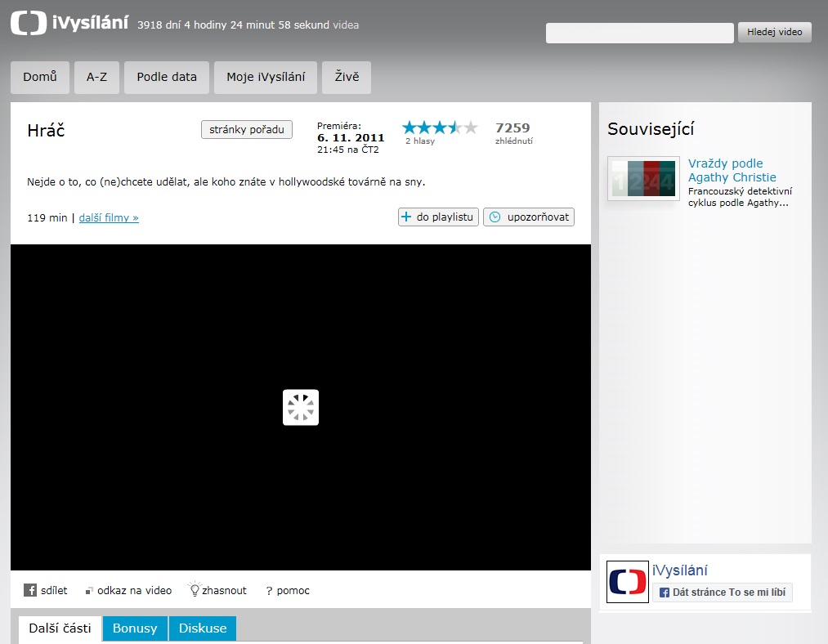Click the iVysílání logo in header
The width and height of the screenshot is (828, 644).
pos(69,24)
